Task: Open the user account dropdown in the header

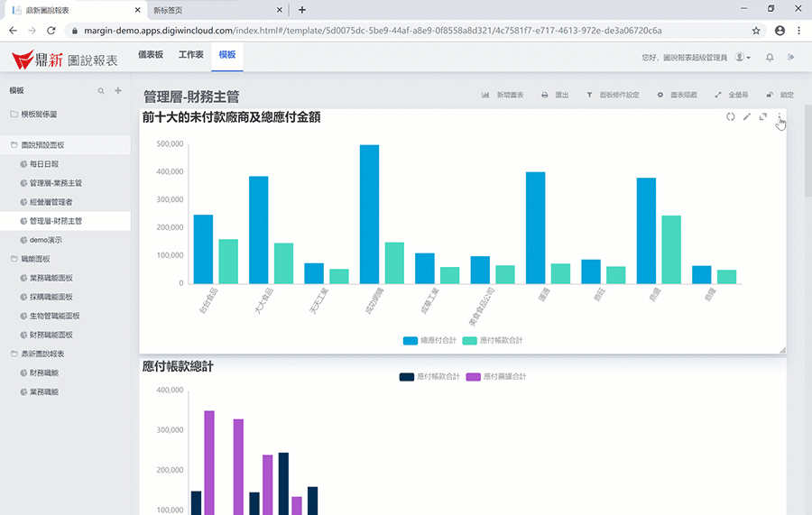Action: [x=743, y=58]
